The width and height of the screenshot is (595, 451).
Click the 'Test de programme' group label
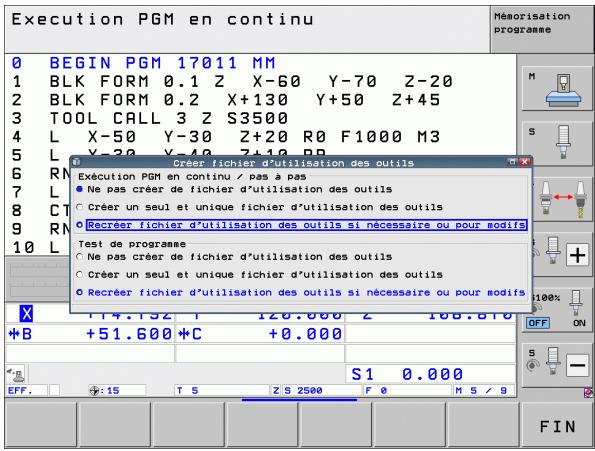132,244
